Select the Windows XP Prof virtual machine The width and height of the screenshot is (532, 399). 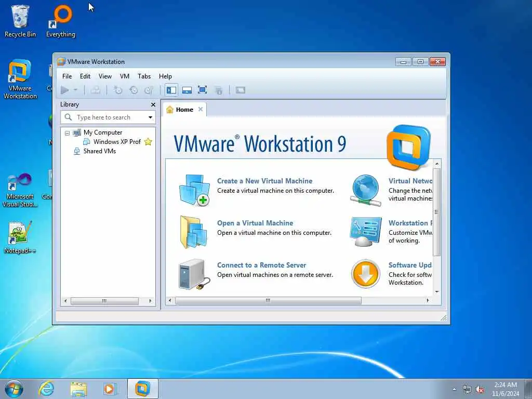(x=117, y=141)
